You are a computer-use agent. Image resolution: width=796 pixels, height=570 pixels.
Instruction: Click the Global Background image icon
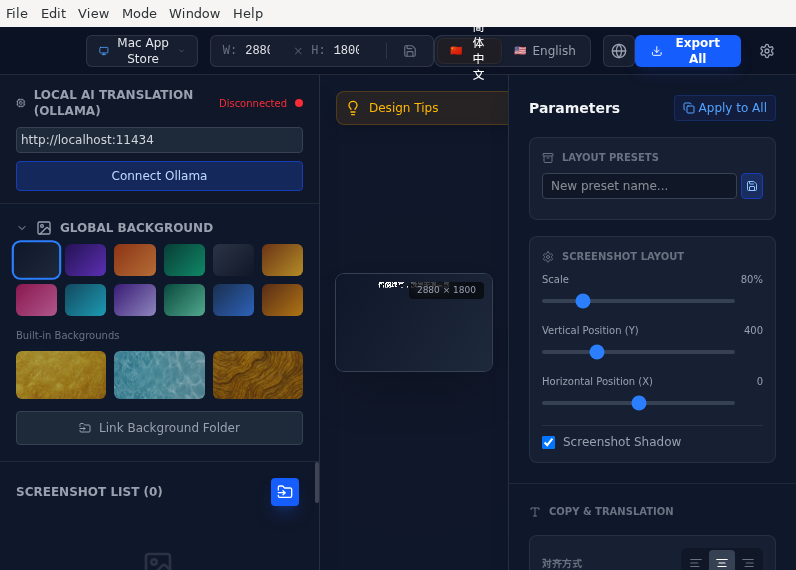coord(44,228)
